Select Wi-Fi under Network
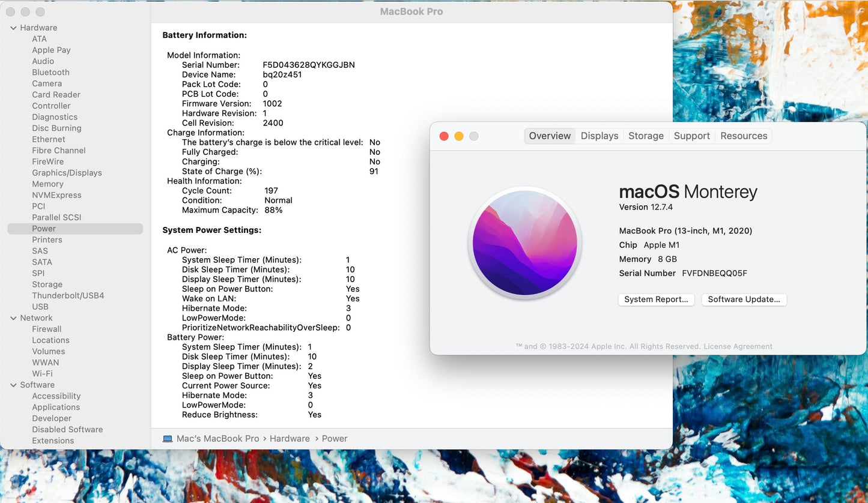Image resolution: width=868 pixels, height=503 pixels. click(x=42, y=374)
